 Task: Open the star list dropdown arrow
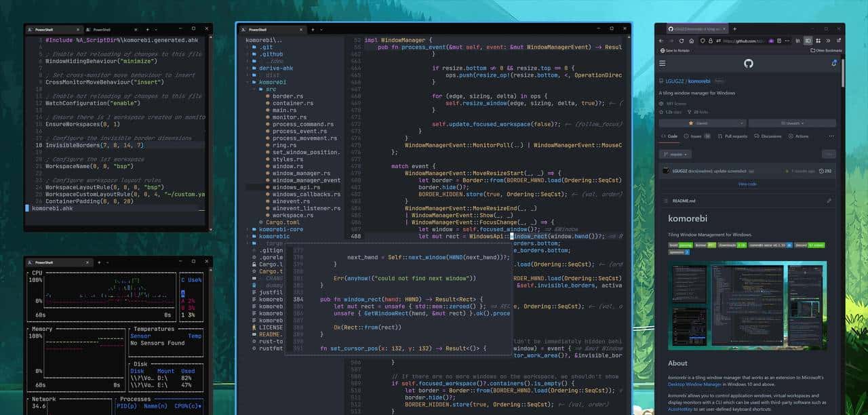coord(741,123)
